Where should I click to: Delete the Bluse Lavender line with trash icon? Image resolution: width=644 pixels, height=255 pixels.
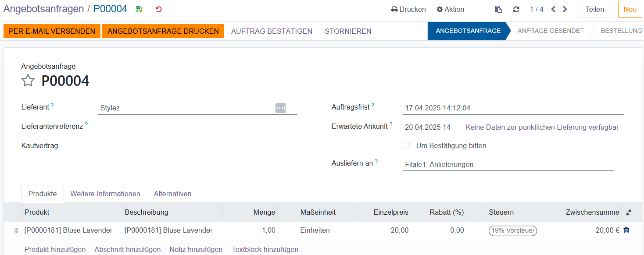coord(626,230)
